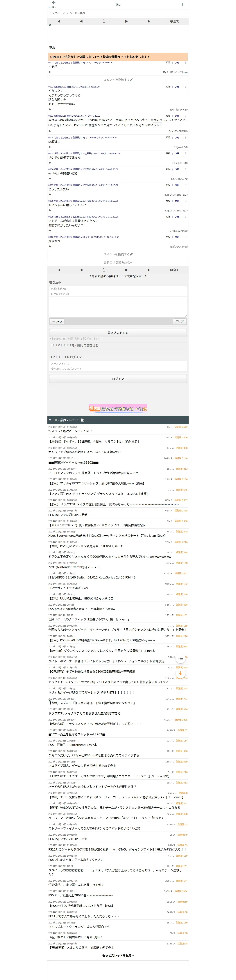Click the 'クリア' button
Image resolution: width=236 pixels, height=980 pixels.
tap(179, 321)
